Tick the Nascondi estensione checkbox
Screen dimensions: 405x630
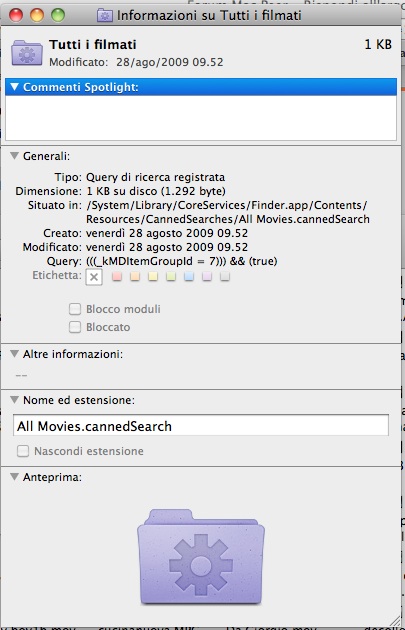(23, 451)
